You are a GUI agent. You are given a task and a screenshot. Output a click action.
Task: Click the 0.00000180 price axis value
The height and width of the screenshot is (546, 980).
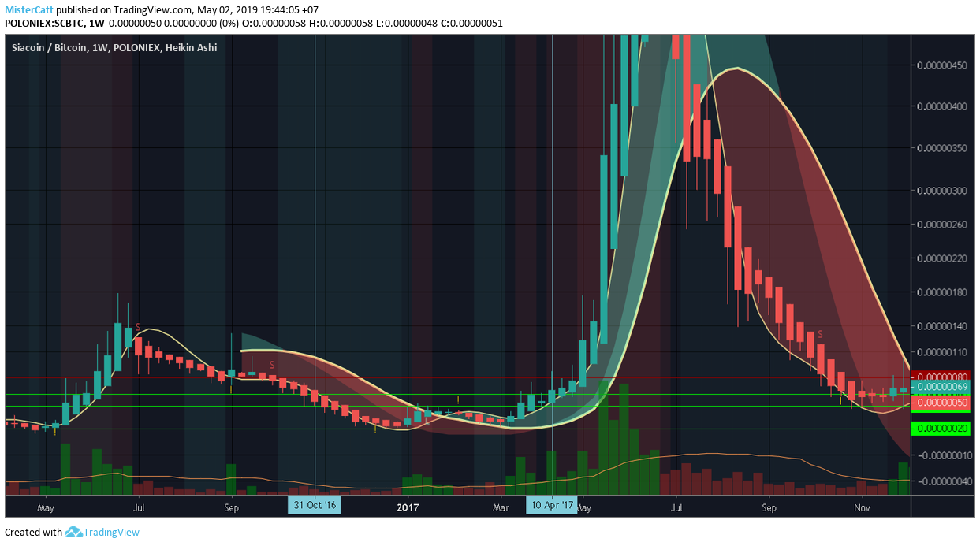click(x=943, y=292)
